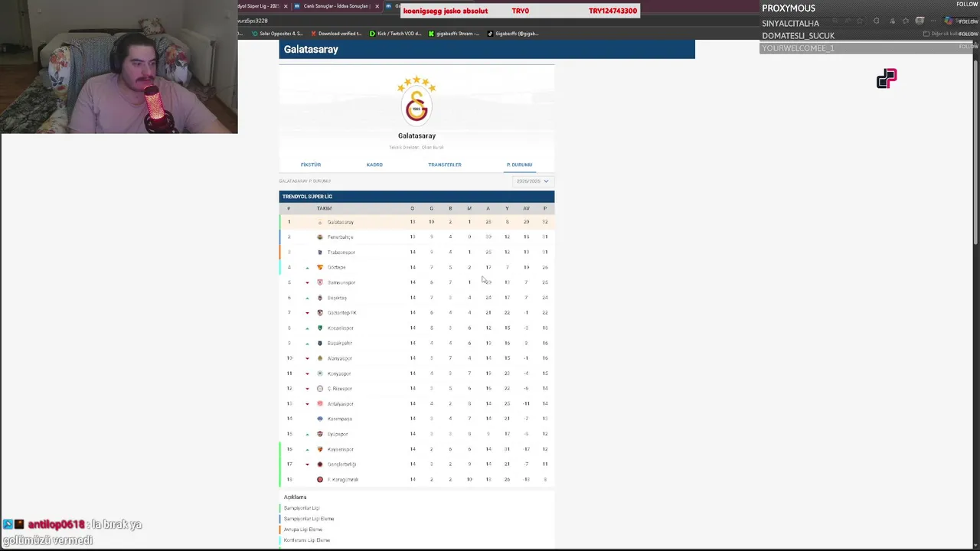The width and height of the screenshot is (980, 551).
Task: Click the Alanyaspor team badge
Action: click(x=320, y=358)
